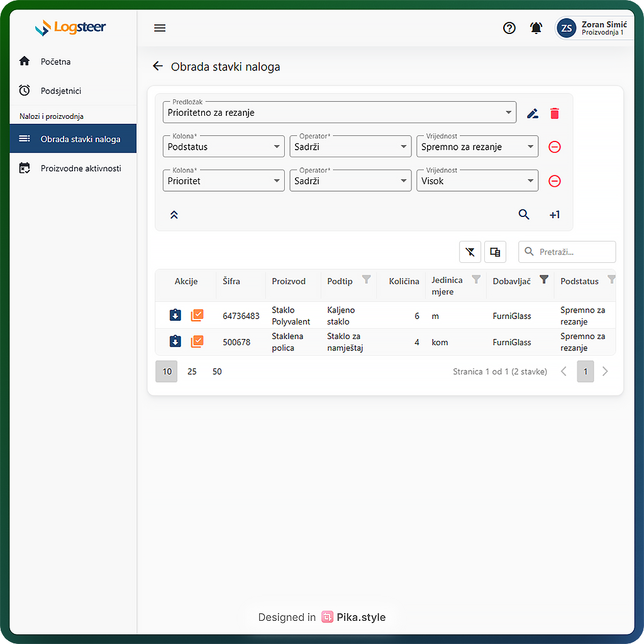Tick orange checkbox for item 500678
The width and height of the screenshot is (644, 644).
pyautogui.click(x=197, y=341)
